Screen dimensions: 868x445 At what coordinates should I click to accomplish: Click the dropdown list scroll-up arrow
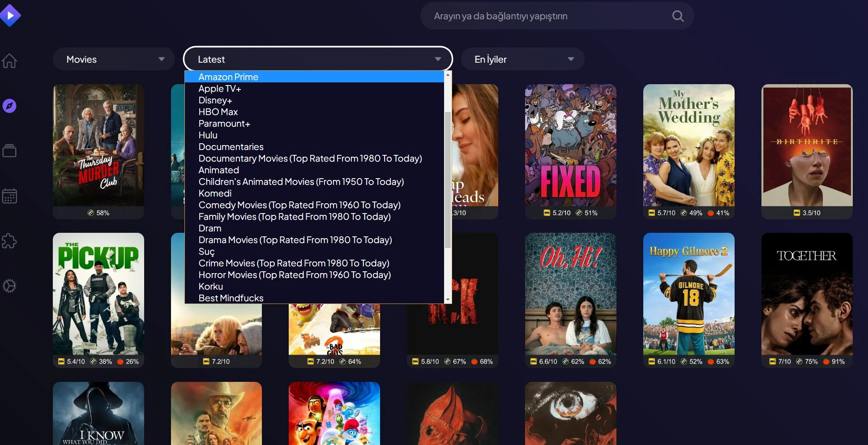tap(448, 75)
